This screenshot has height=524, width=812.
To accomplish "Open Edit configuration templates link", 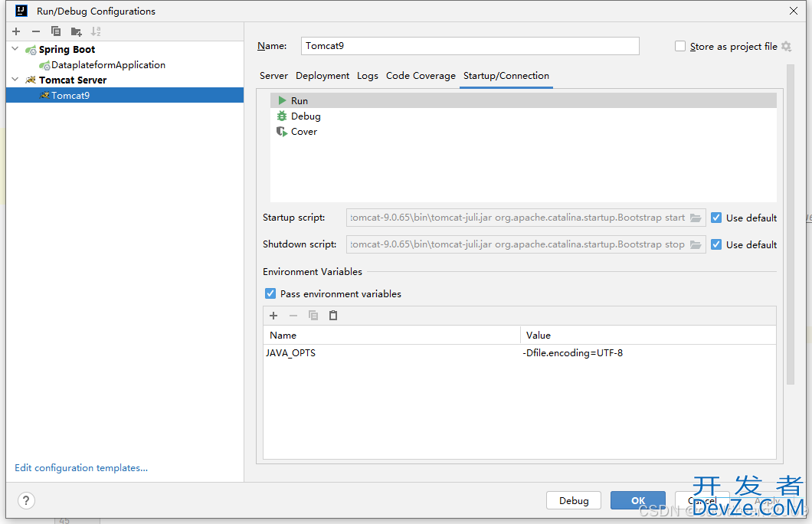I will click(x=81, y=468).
